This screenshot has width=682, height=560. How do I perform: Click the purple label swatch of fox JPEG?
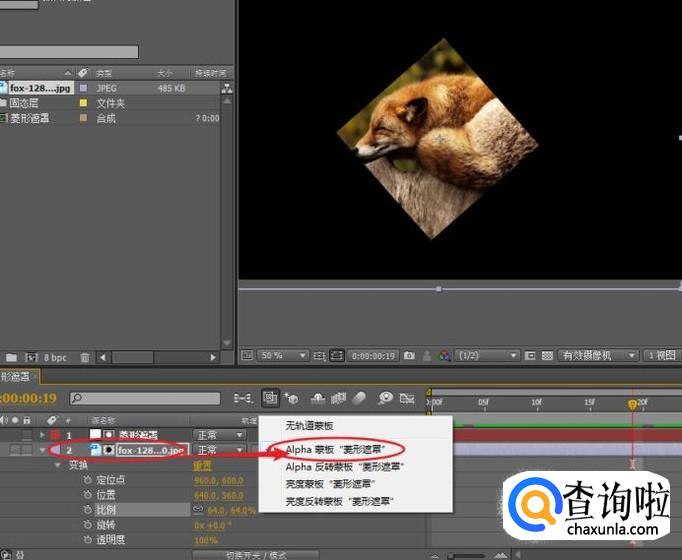pyautogui.click(x=84, y=88)
